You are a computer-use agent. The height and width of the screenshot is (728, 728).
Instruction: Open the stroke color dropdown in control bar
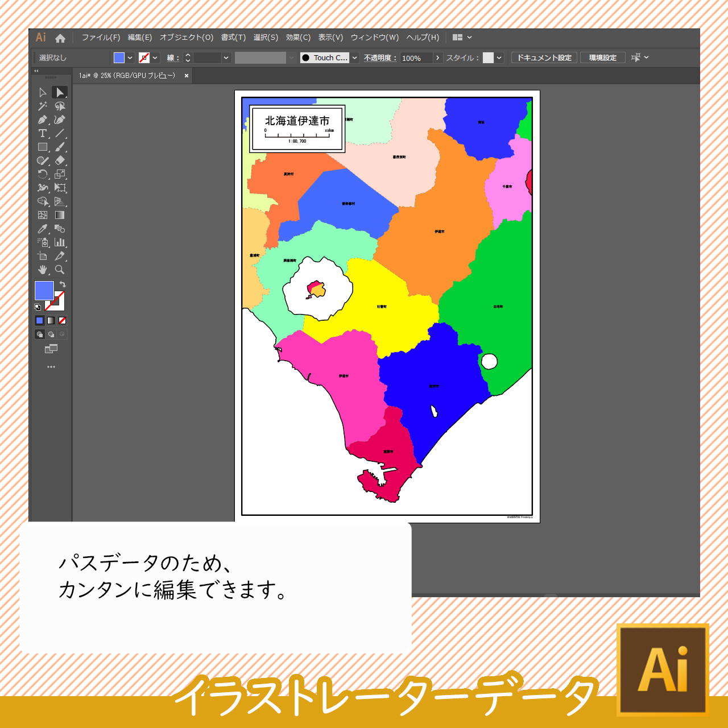[x=155, y=57]
